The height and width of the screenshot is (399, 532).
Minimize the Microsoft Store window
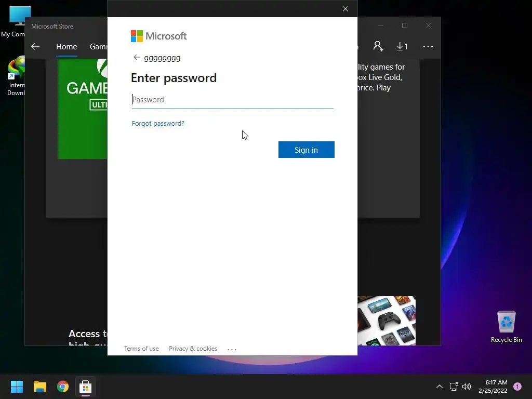coord(381,25)
